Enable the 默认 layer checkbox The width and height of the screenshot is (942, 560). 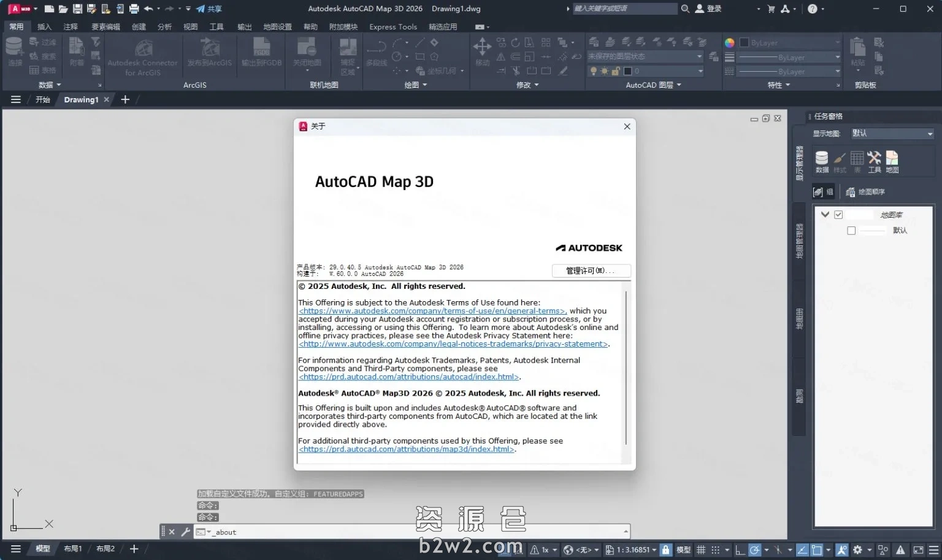tap(851, 230)
